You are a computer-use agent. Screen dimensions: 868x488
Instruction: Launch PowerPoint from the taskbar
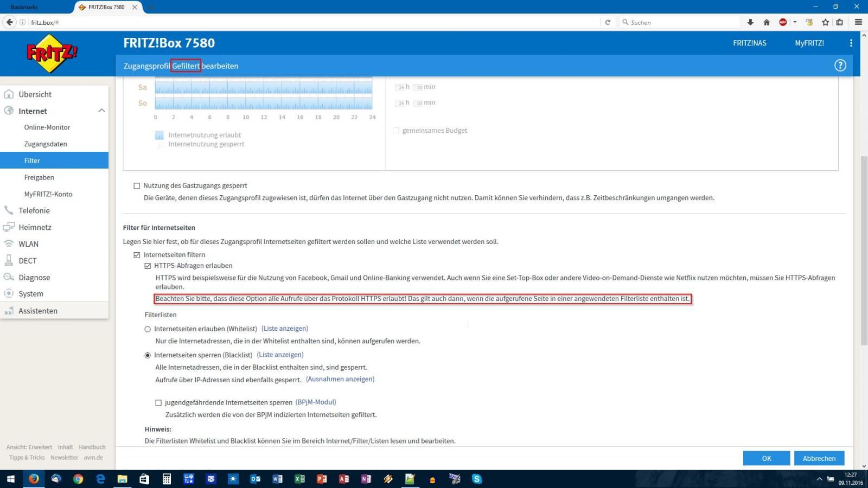coord(322,479)
